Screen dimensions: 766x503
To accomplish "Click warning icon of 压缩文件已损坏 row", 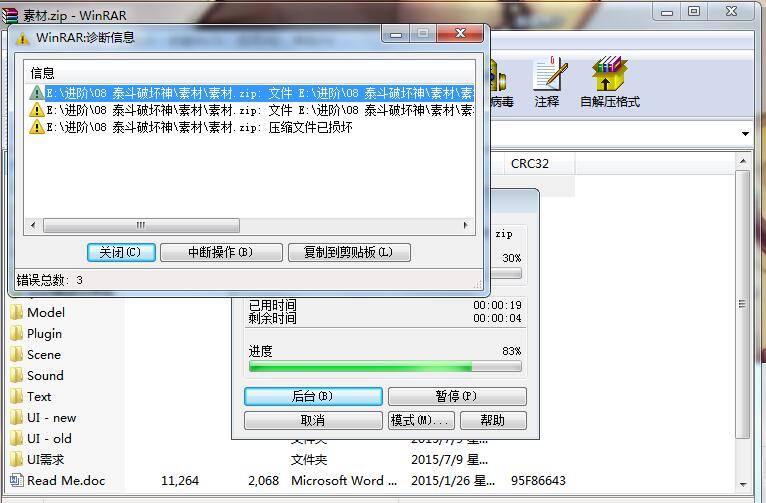I will point(36,127).
